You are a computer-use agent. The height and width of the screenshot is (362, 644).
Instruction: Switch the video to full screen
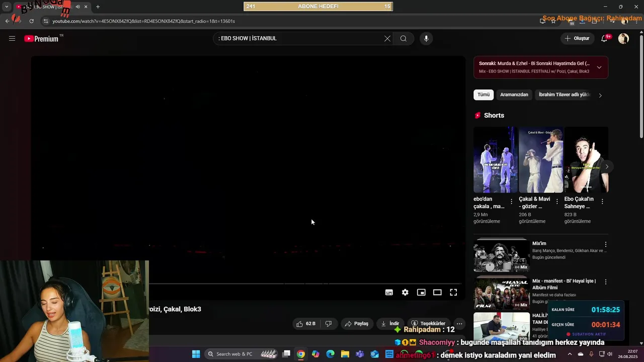click(453, 292)
